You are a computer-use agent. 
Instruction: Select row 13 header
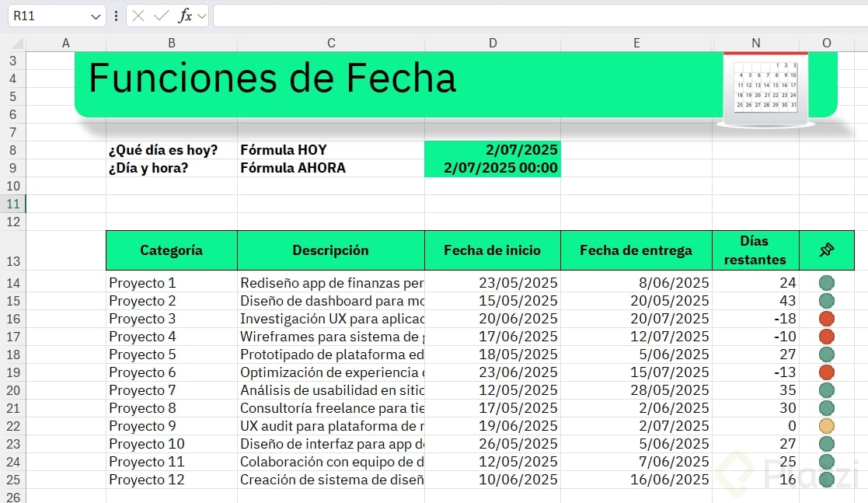pos(12,250)
